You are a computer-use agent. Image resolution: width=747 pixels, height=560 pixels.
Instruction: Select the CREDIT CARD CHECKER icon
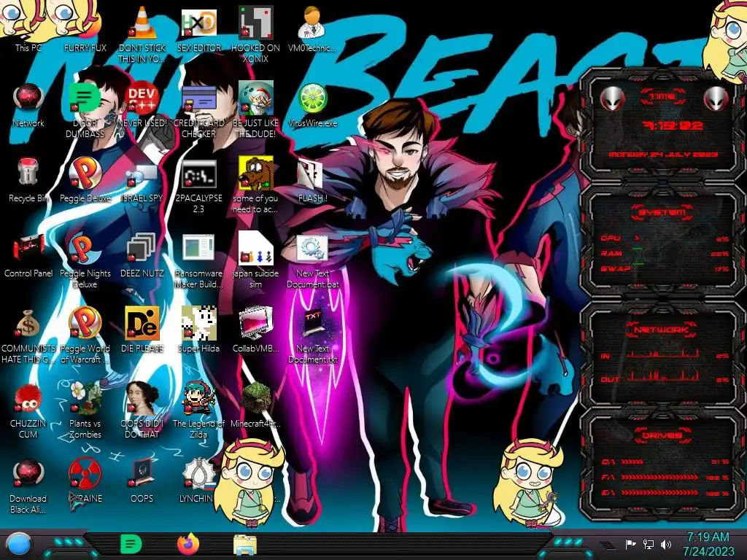point(199,111)
